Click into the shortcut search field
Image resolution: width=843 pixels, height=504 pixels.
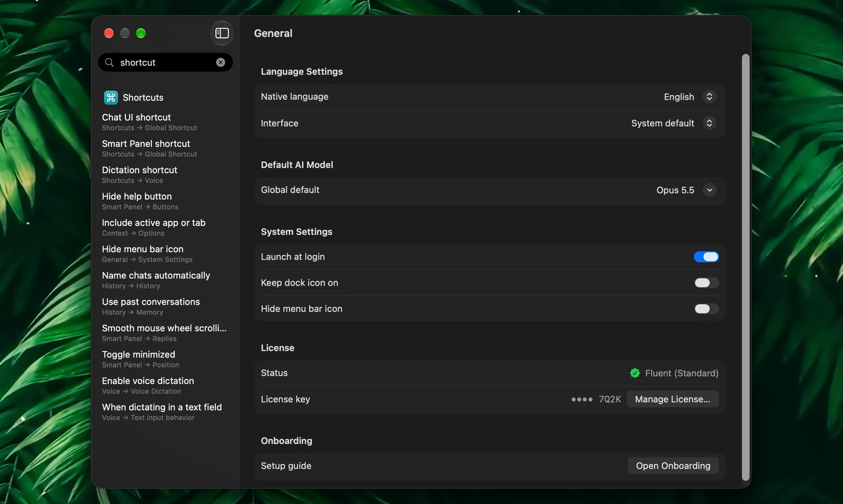165,62
